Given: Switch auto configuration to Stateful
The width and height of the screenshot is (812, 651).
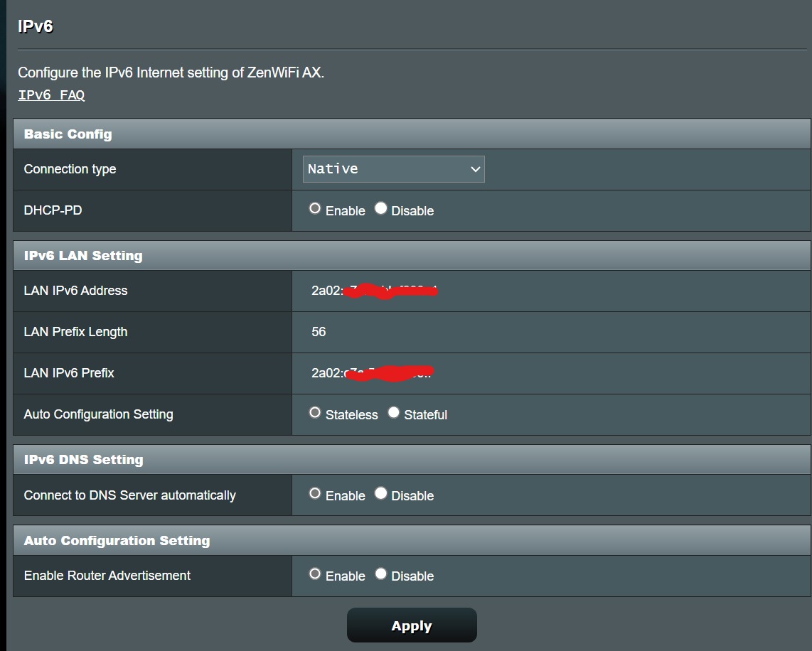Looking at the screenshot, I should (393, 412).
